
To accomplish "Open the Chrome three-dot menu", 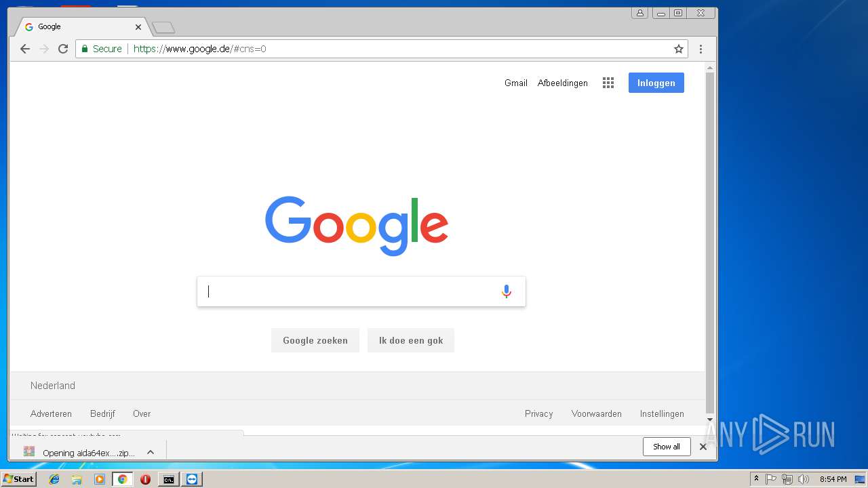I will tap(701, 49).
